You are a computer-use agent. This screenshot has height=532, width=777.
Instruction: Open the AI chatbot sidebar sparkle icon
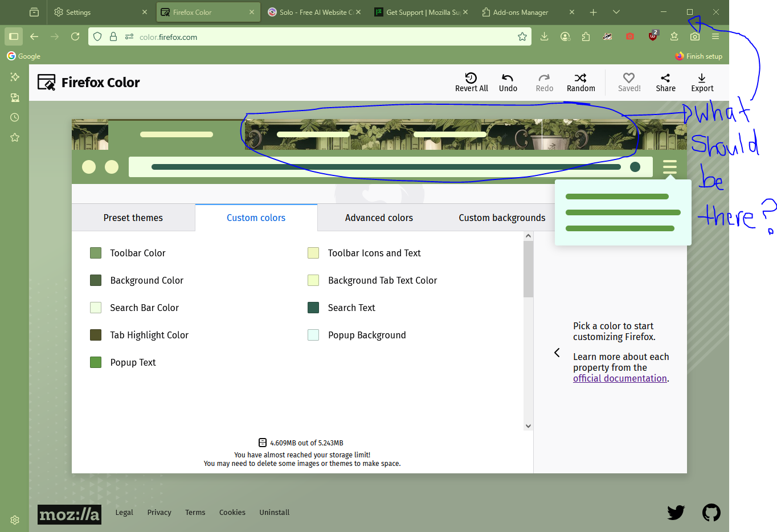pos(15,77)
